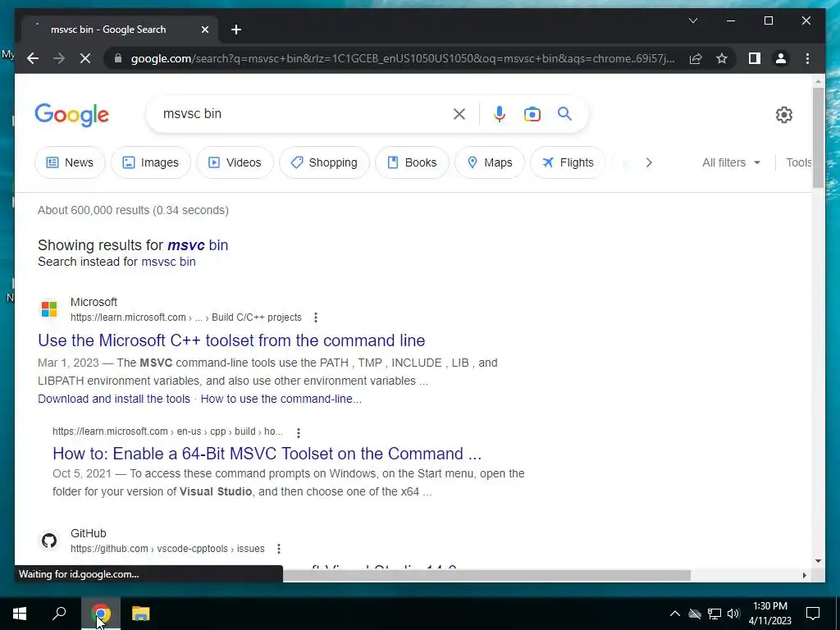Viewport: 840px width, 630px height.
Task: Click the share page icon in address bar
Action: tap(696, 58)
